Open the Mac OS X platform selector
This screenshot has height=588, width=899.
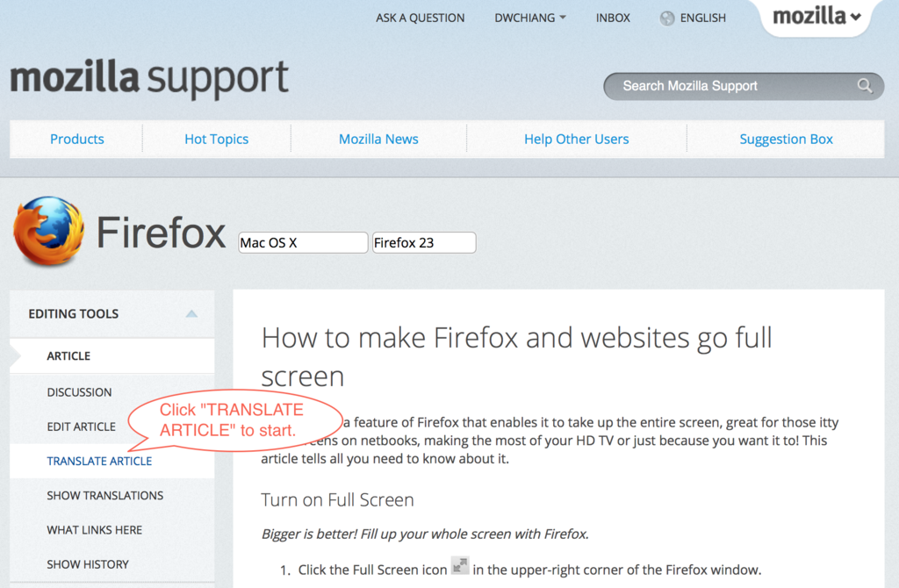(303, 242)
